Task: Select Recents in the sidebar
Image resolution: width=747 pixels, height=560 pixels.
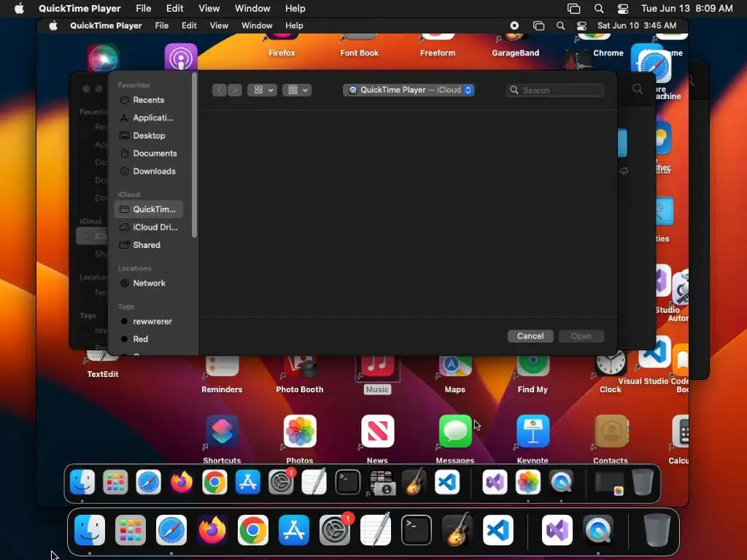Action: [148, 100]
